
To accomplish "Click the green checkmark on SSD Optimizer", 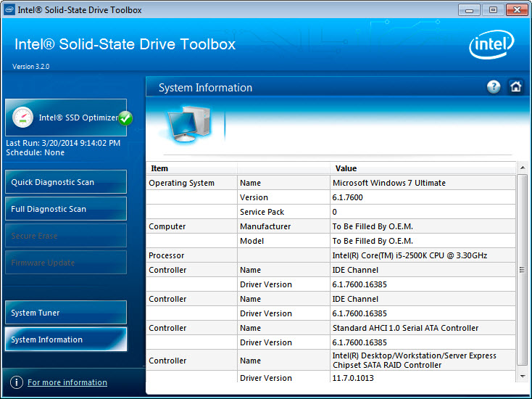I will pos(125,118).
